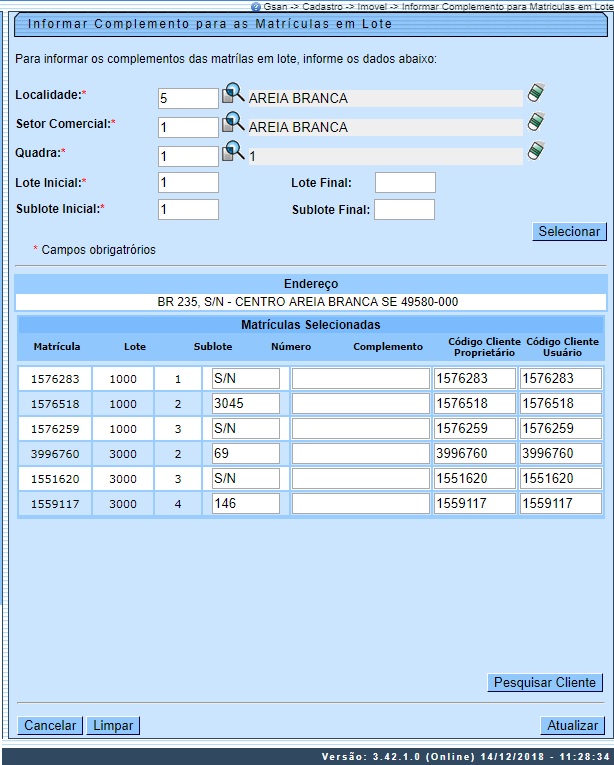The image size is (614, 765).
Task: Open the Quadra lookup magnifier icon
Action: point(232,153)
